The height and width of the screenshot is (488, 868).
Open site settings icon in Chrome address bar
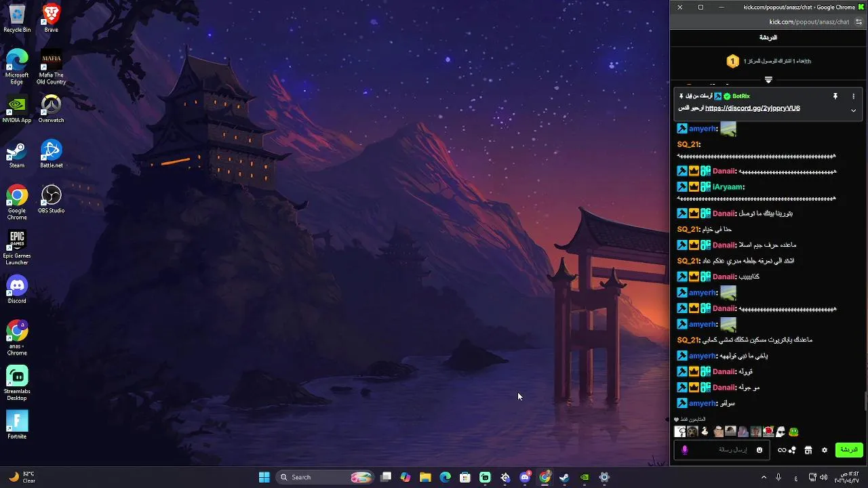pyautogui.click(x=859, y=22)
